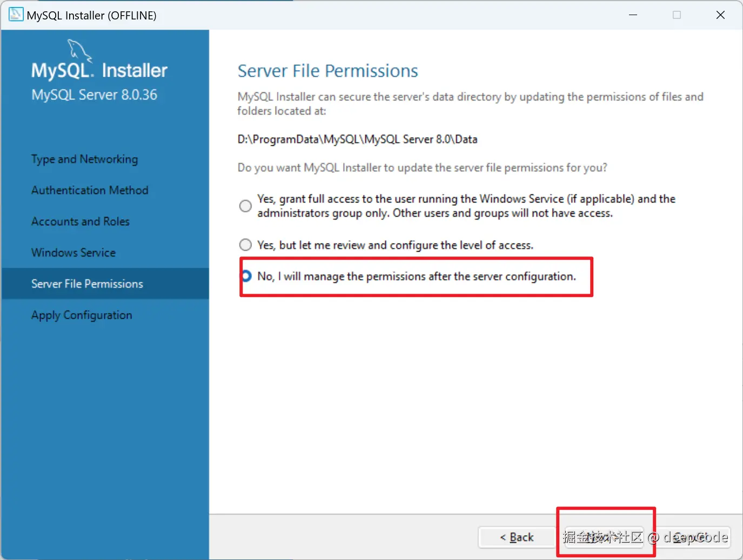Select Server File Permissions in sidebar
Image resolution: width=743 pixels, height=560 pixels.
87,284
